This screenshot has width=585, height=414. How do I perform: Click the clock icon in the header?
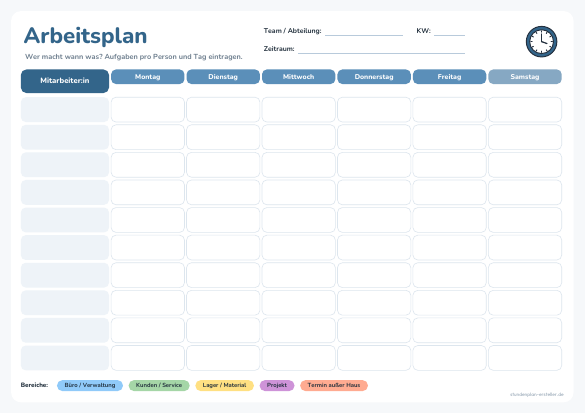[x=541, y=41]
